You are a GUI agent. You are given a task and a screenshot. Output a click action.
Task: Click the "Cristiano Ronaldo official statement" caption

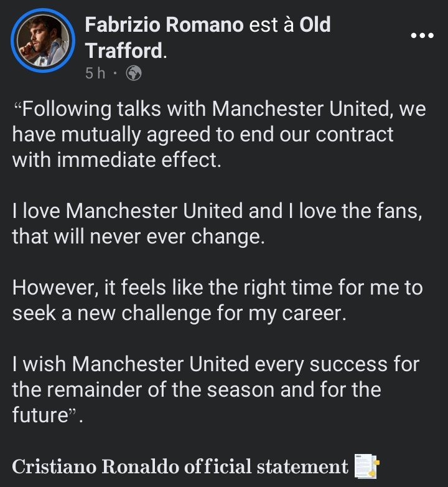[x=180, y=466]
